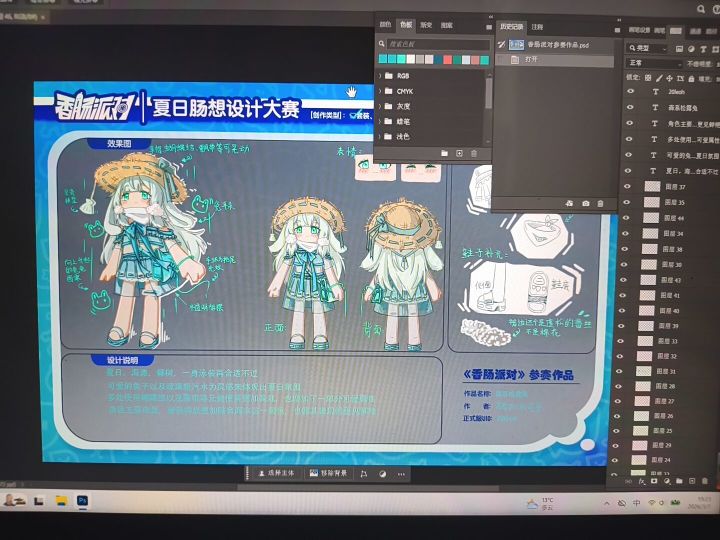720x540 pixels.
Task: Pick the white recent swatch
Action: (x=411, y=59)
